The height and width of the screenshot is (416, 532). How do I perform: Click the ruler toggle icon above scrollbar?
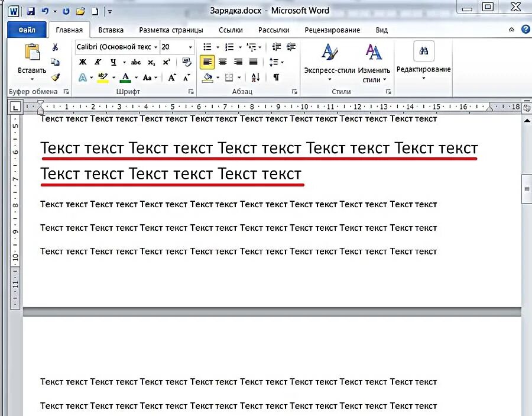click(x=527, y=108)
